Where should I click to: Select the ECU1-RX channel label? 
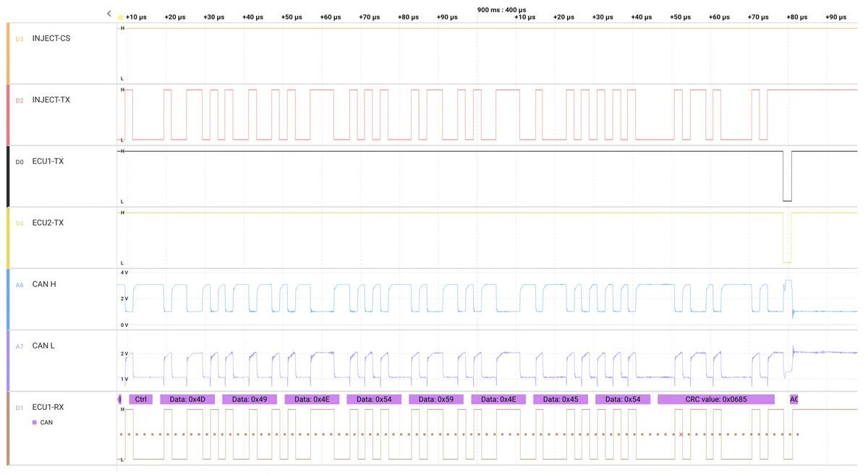[48, 407]
